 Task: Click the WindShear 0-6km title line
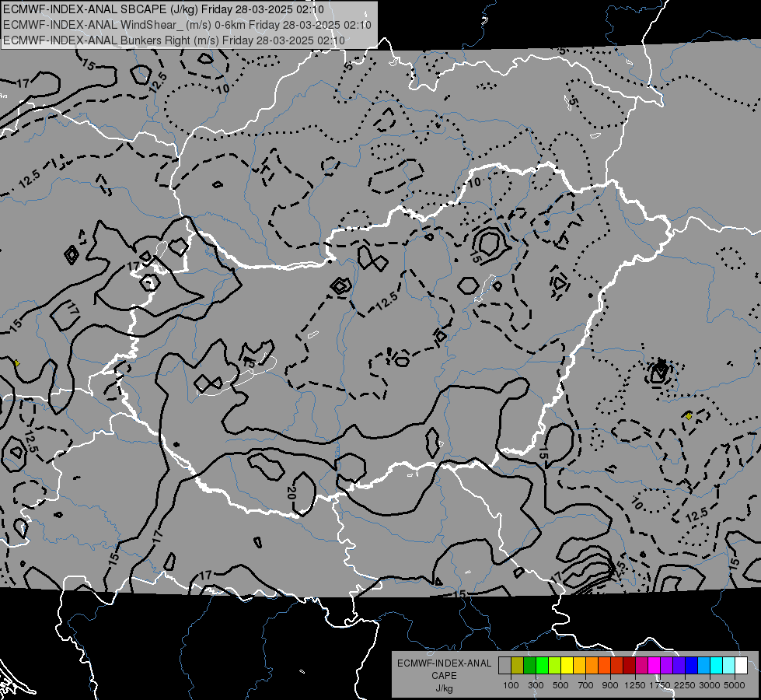[x=187, y=25]
